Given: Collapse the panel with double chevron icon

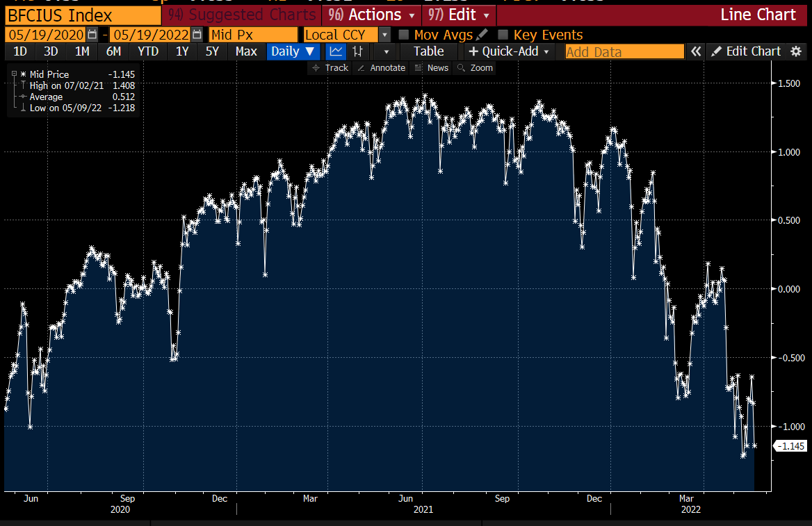Looking at the screenshot, I should click(696, 51).
